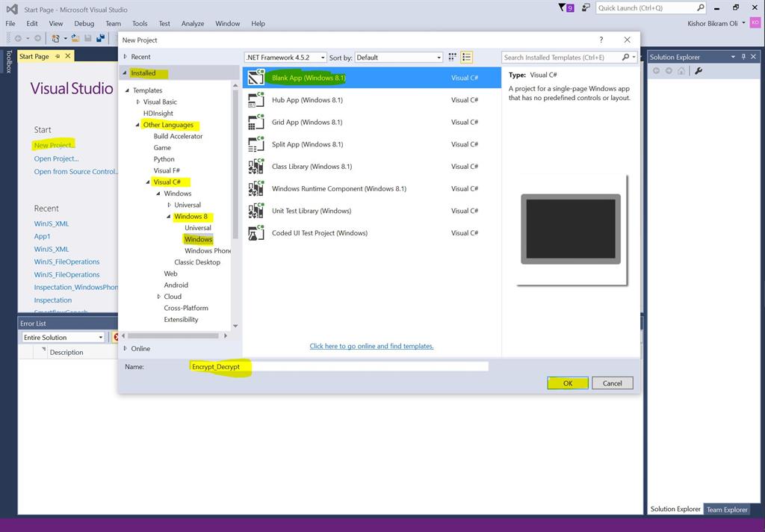This screenshot has width=765, height=532.
Task: Click the Search Installed Templates field
Action: pos(562,57)
